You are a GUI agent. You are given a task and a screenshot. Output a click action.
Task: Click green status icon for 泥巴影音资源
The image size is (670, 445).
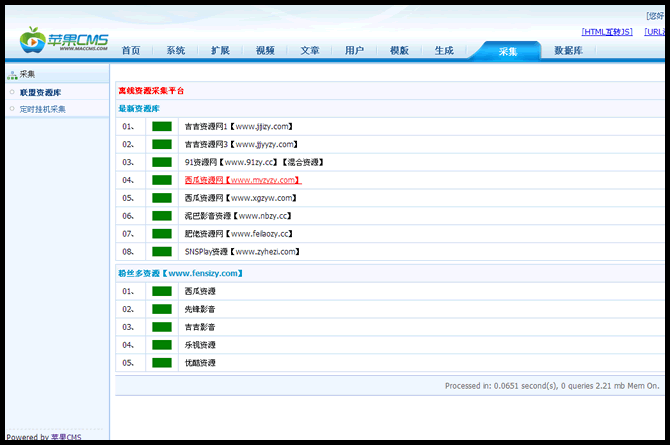pos(161,216)
